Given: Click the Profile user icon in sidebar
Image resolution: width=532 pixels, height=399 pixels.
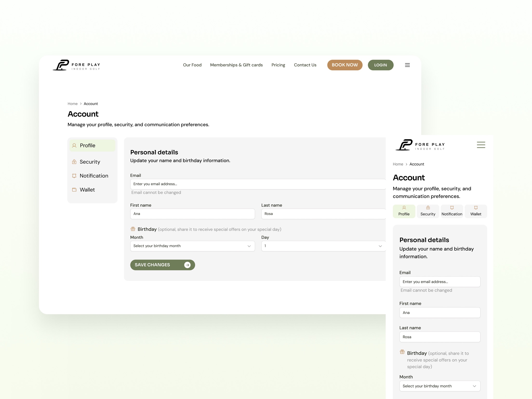Looking at the screenshot, I should coord(74,146).
